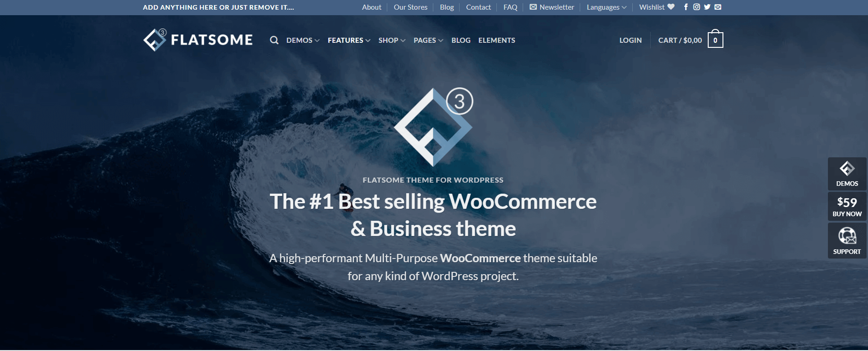868x351 pixels.
Task: Open the Instagram social icon
Action: pos(697,7)
